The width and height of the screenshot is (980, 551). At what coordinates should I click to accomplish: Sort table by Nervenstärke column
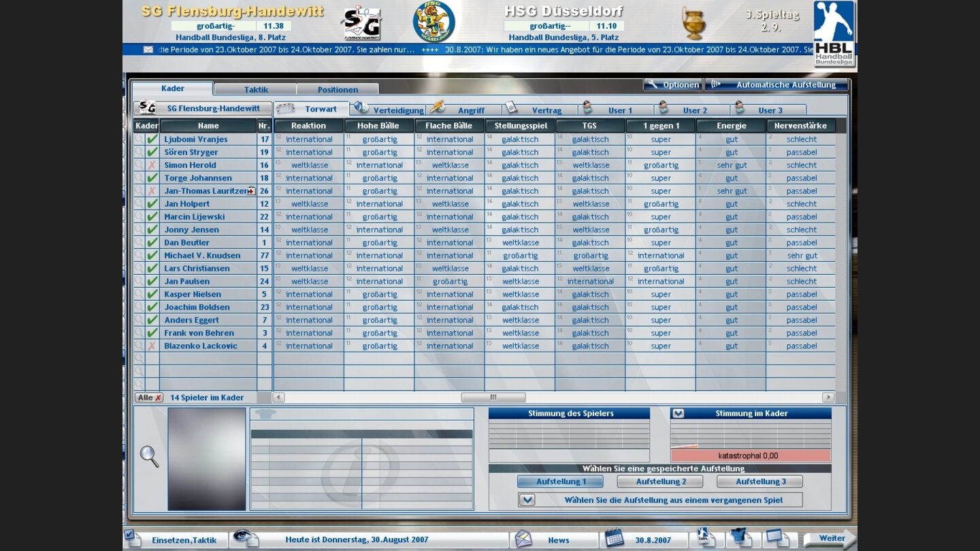coord(800,126)
